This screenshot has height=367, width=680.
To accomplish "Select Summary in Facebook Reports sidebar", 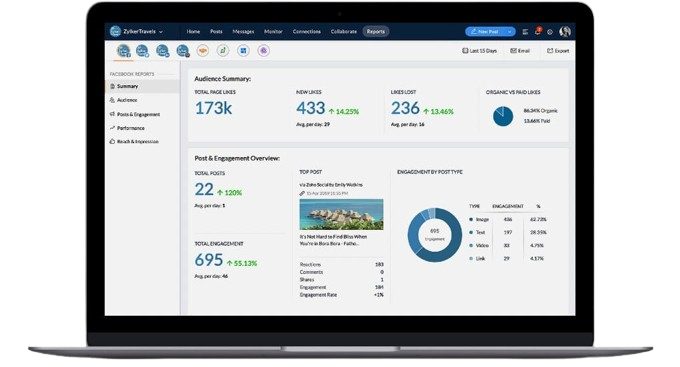I will 143,86.
